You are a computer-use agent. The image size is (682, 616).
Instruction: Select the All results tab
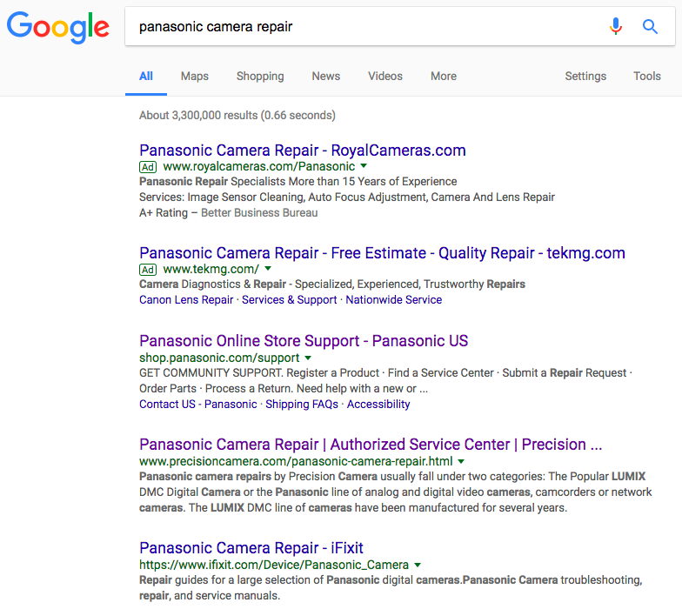pyautogui.click(x=146, y=77)
